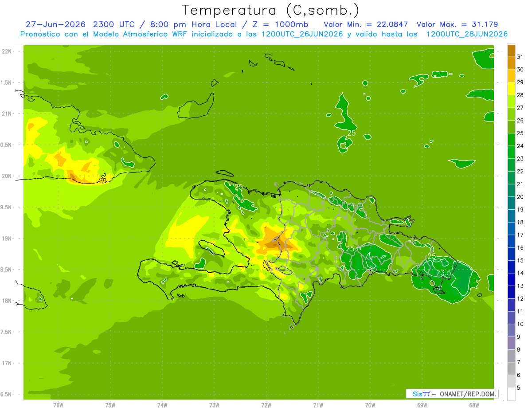Pick the brown swatch above 31 on the scale
Screen dimensions: 532x411
tap(511, 51)
